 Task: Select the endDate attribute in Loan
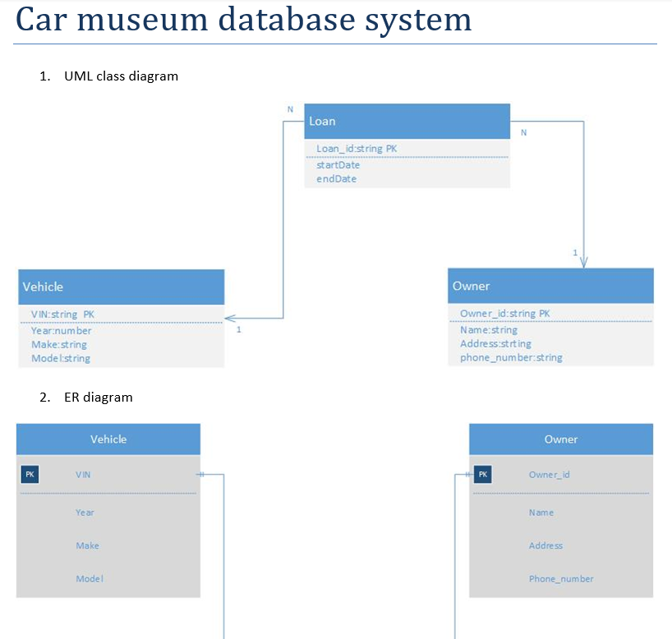coord(336,178)
